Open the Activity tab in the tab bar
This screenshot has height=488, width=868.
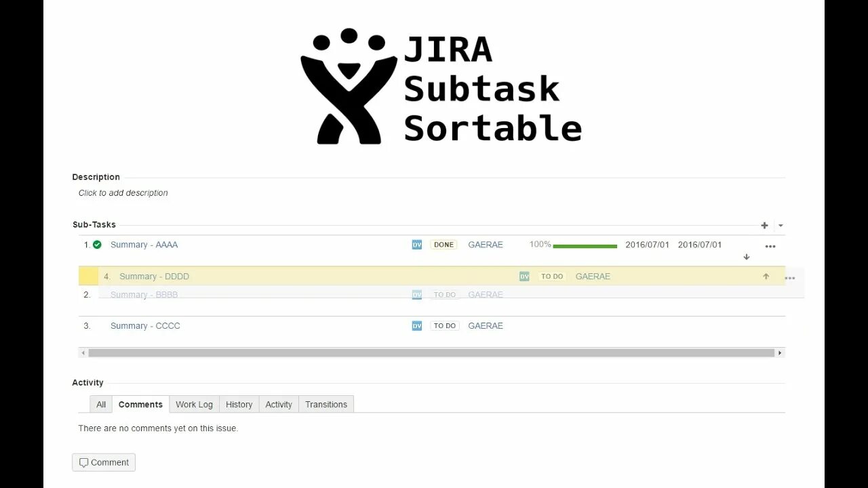click(x=279, y=405)
